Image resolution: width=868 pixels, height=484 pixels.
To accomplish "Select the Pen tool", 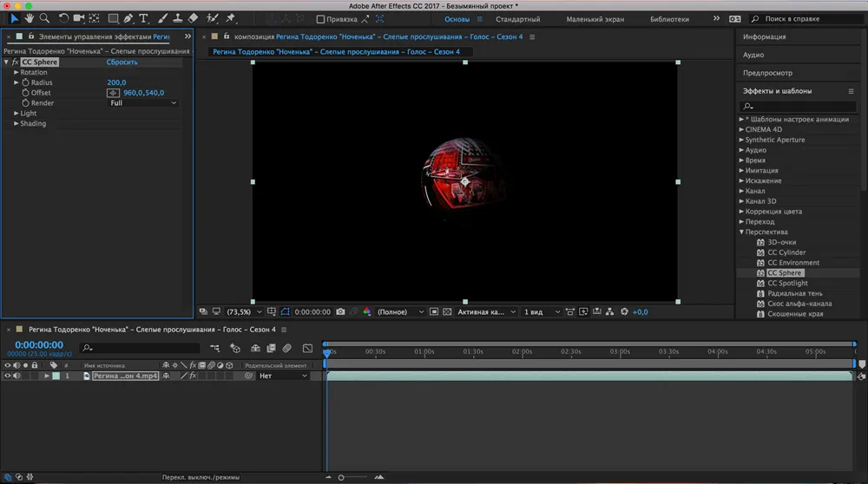I will point(128,18).
